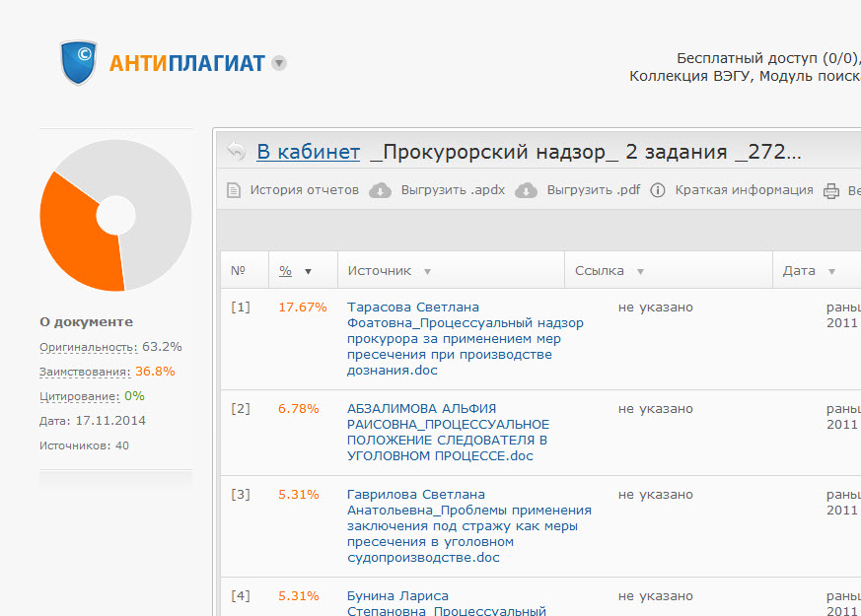Click the 17.67% value in row 1

coord(303,308)
